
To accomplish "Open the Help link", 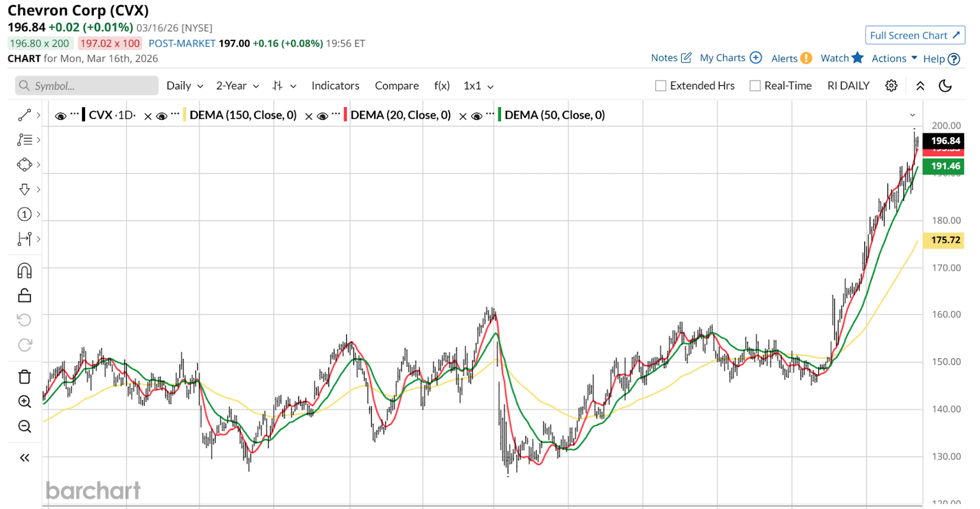I will pyautogui.click(x=941, y=59).
